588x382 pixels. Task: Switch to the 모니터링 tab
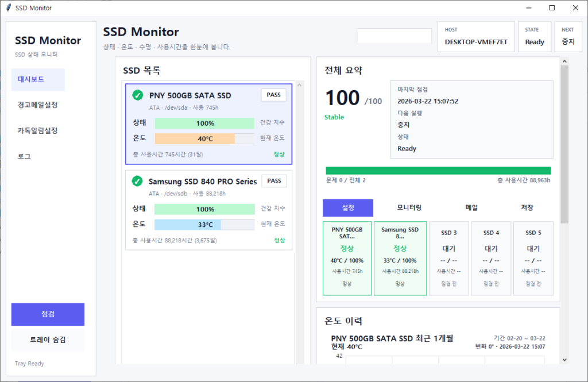point(409,208)
